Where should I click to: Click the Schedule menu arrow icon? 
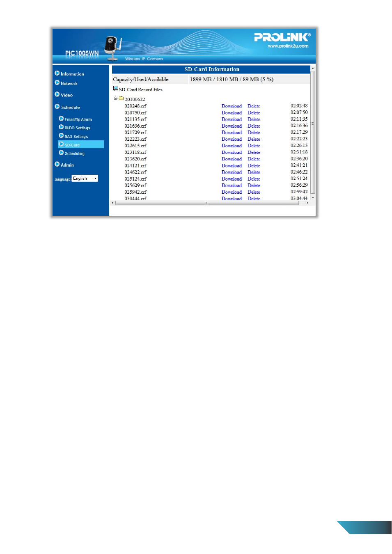pos(57,107)
